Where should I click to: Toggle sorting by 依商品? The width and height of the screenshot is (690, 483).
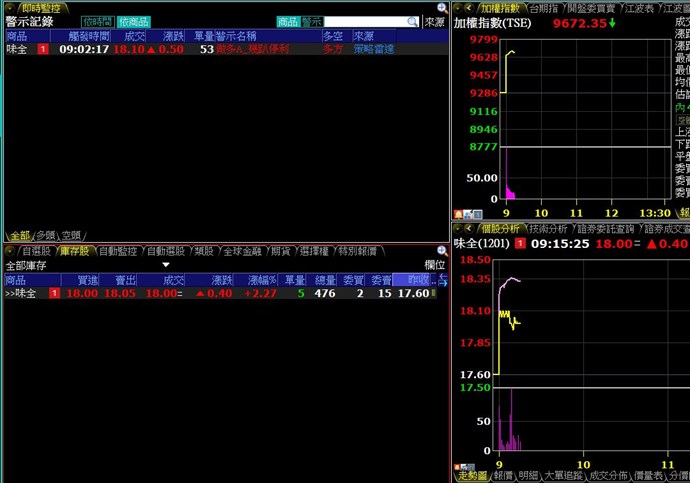click(133, 21)
